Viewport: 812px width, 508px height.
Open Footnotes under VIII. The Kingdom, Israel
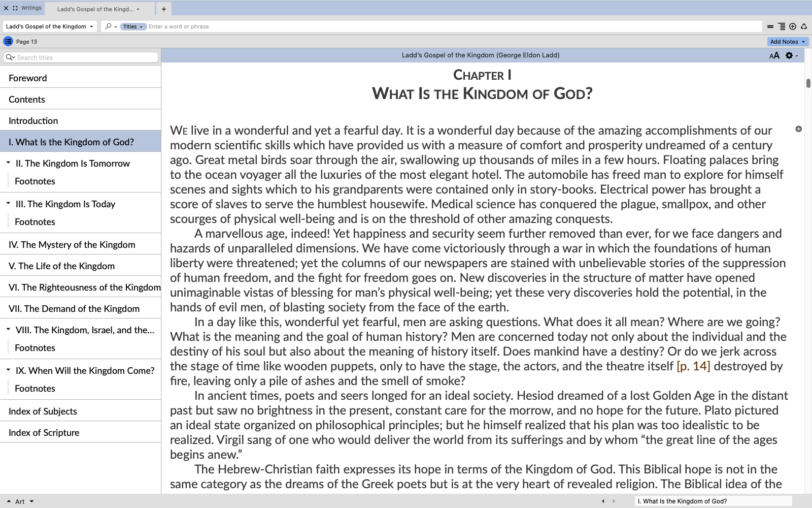(35, 348)
